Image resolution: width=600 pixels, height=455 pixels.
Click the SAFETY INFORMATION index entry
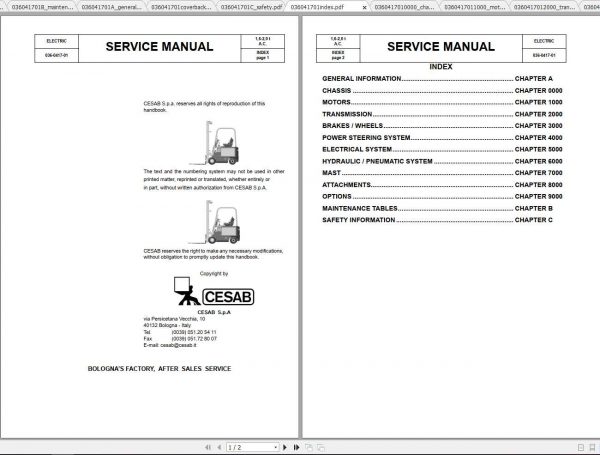click(x=437, y=220)
